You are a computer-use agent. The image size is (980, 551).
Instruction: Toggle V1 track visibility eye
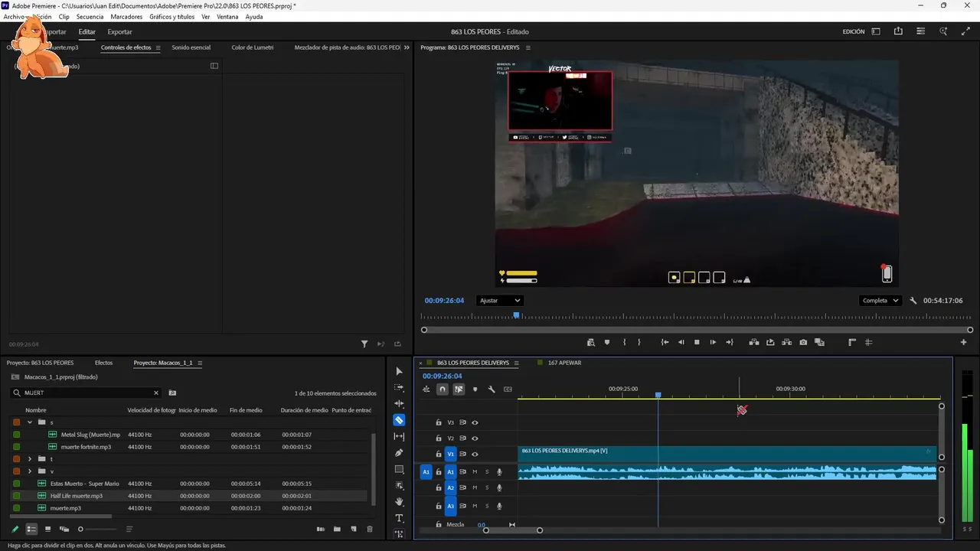click(x=475, y=455)
